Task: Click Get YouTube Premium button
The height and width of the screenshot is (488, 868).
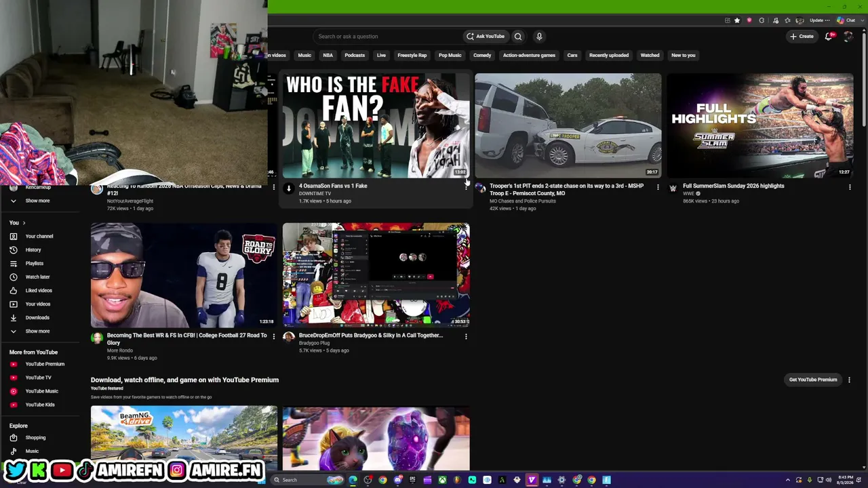Action: tap(813, 380)
